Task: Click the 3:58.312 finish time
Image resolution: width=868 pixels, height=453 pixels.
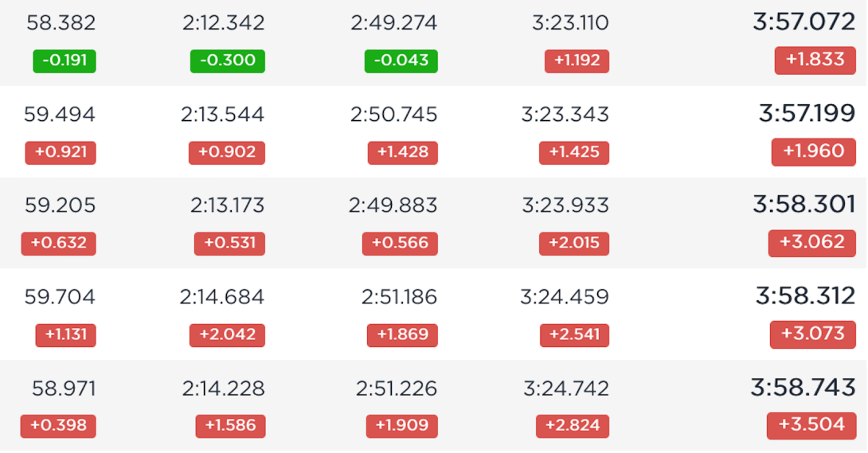Action: click(805, 296)
